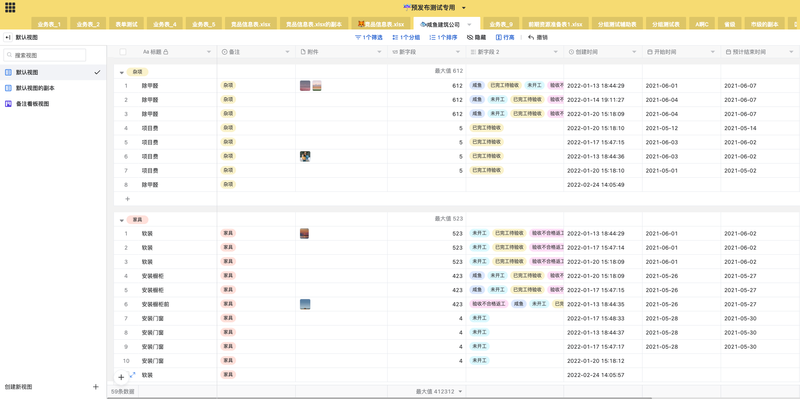Click the 新字段 2 column header
The height and width of the screenshot is (399, 800).
coord(514,52)
